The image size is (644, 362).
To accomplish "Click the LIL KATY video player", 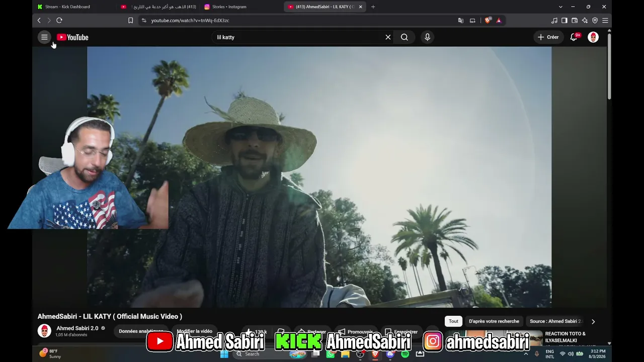I will [x=319, y=177].
